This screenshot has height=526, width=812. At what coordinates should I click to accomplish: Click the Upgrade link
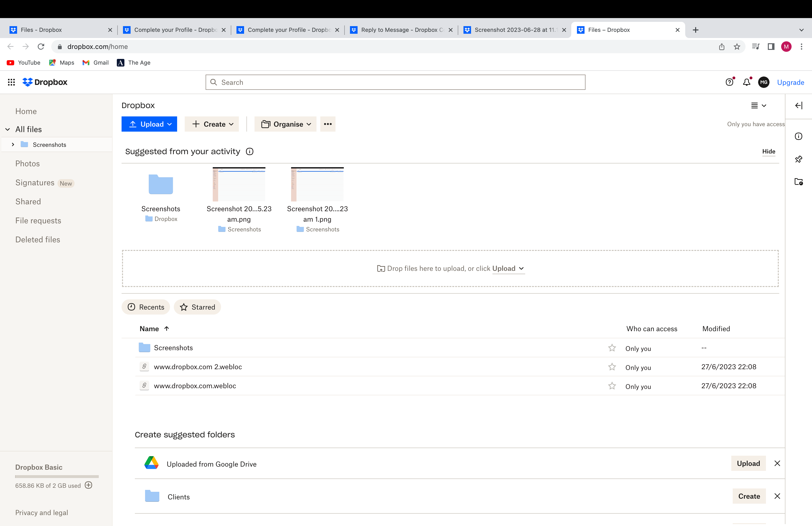point(790,82)
